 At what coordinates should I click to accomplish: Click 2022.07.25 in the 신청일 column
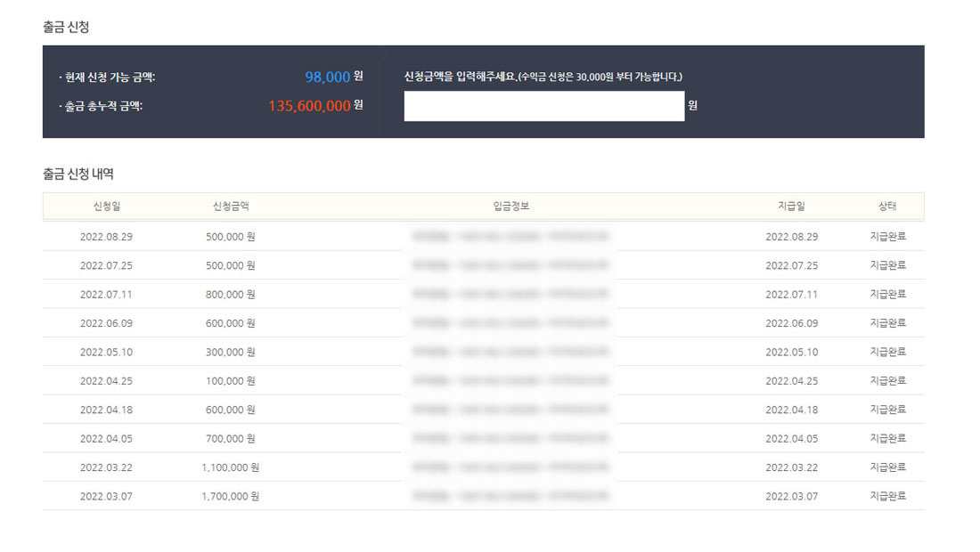[x=106, y=265]
